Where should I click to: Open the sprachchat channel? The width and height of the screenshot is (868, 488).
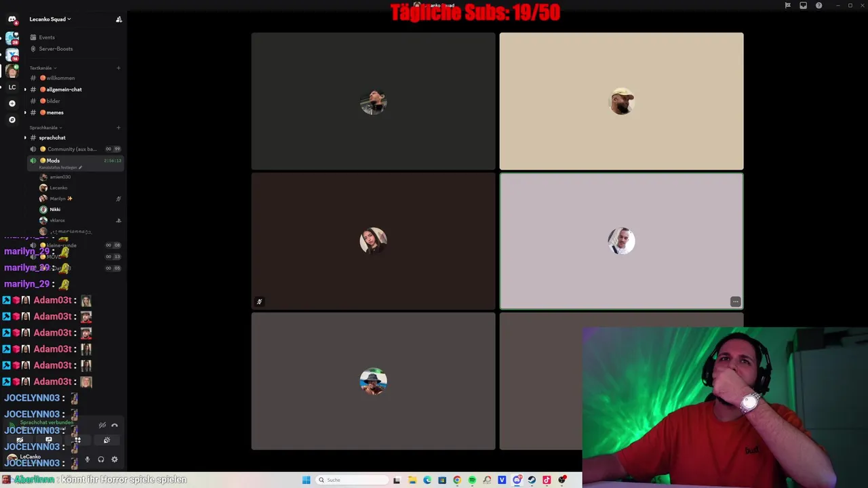tap(75, 138)
